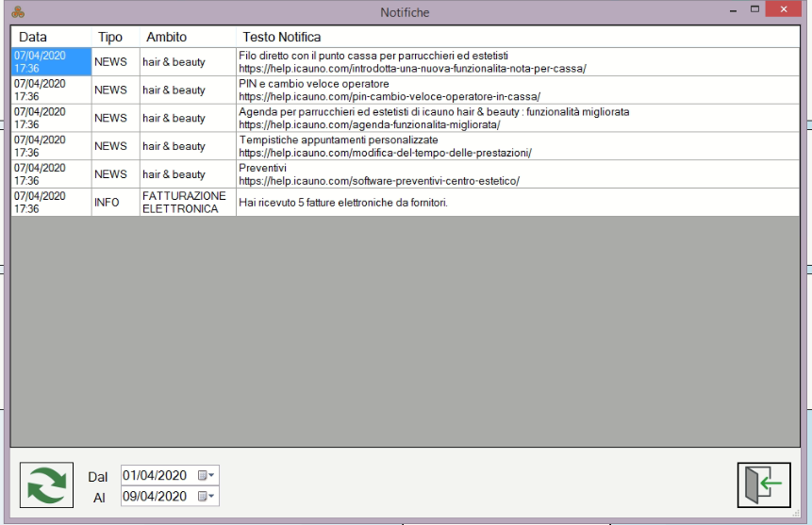Open the Al date calendar dropdown
The width and height of the screenshot is (812, 525).
(x=207, y=496)
